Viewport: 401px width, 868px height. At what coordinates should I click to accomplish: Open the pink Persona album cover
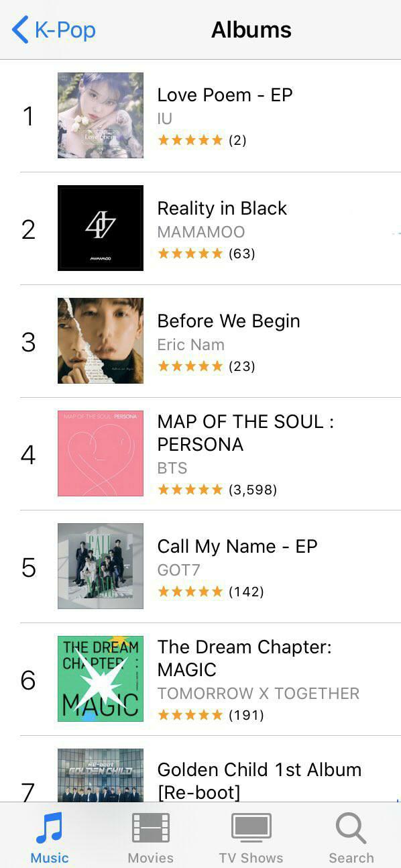coord(101,453)
